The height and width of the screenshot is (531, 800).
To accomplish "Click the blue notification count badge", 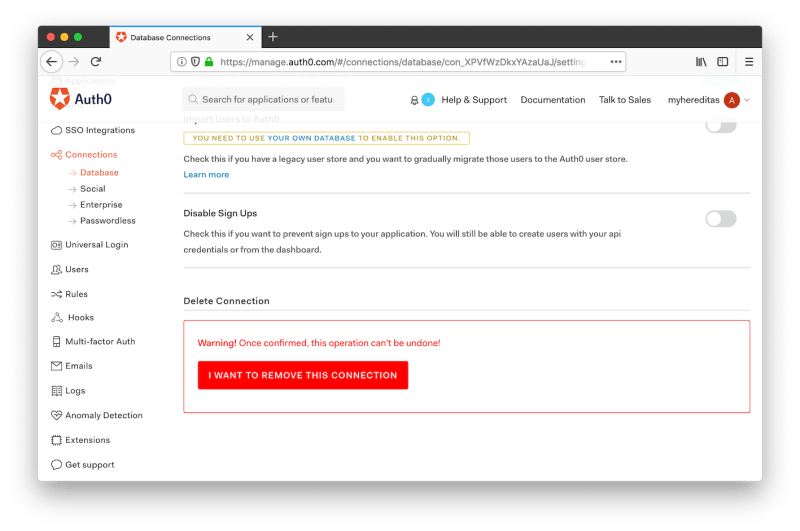I will click(428, 99).
